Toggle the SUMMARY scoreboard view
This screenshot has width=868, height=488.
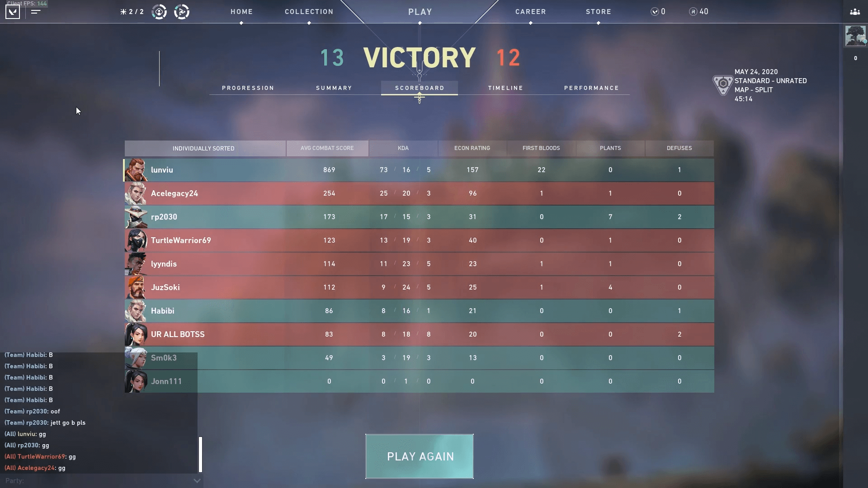[334, 88]
